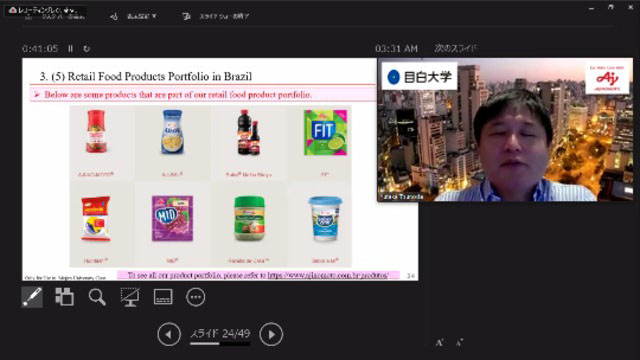The height and width of the screenshot is (360, 640).
Task: Pause the presentation timer
Action: (x=70, y=49)
